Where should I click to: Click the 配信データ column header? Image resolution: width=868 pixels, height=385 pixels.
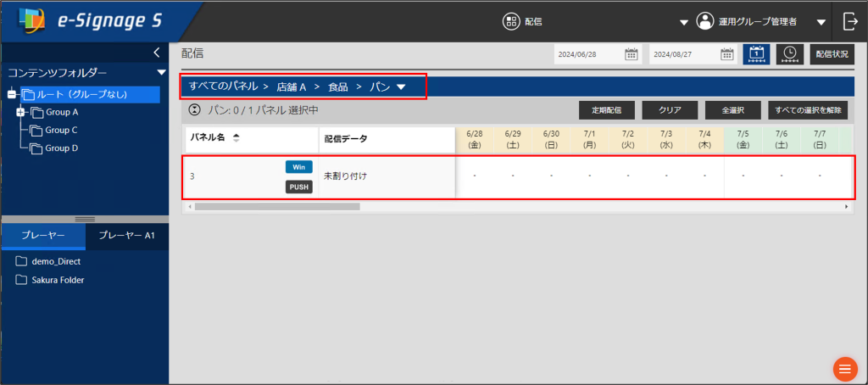[x=387, y=140]
